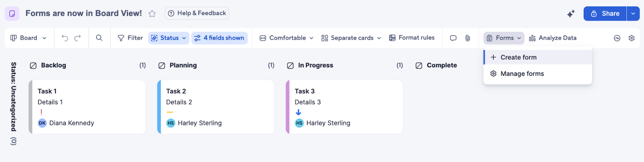Star this board as a favorite

point(152,14)
